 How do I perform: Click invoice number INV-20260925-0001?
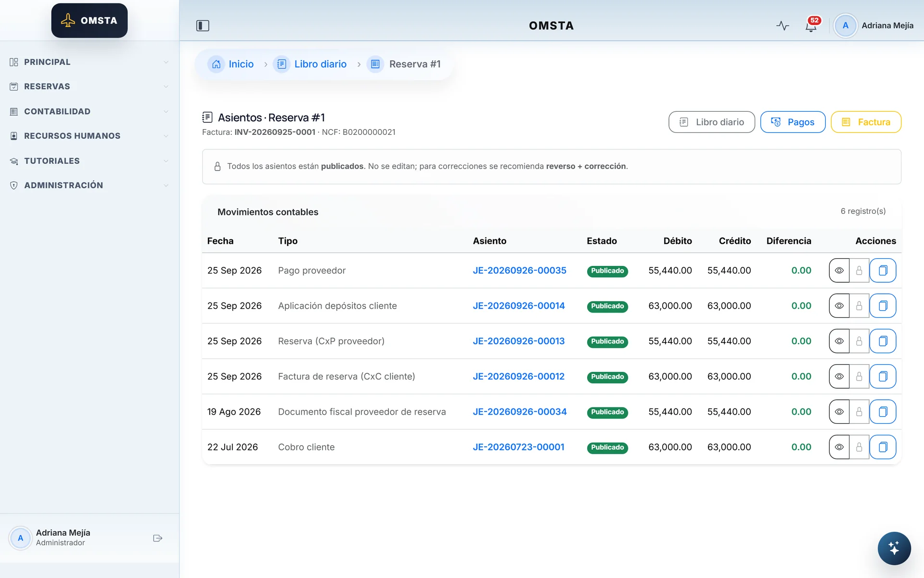(x=275, y=132)
